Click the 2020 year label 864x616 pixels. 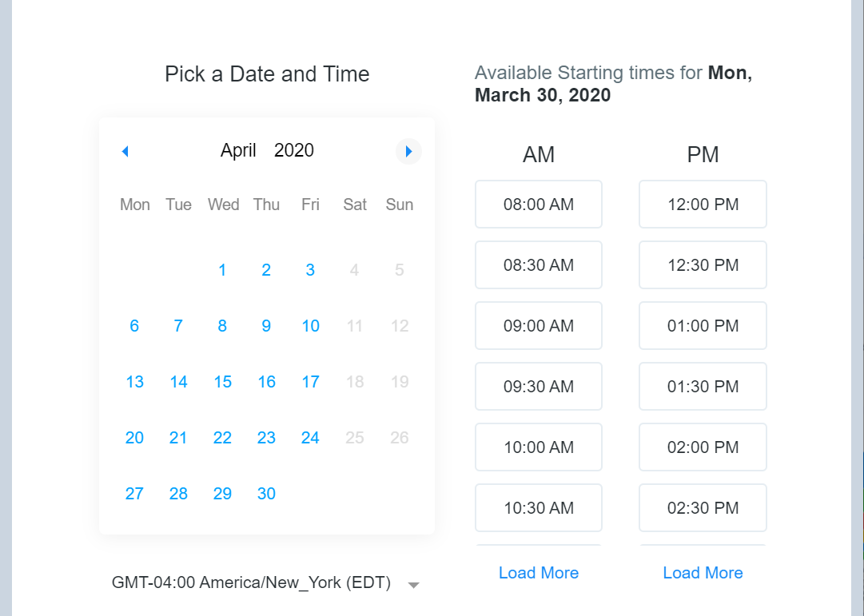point(294,150)
